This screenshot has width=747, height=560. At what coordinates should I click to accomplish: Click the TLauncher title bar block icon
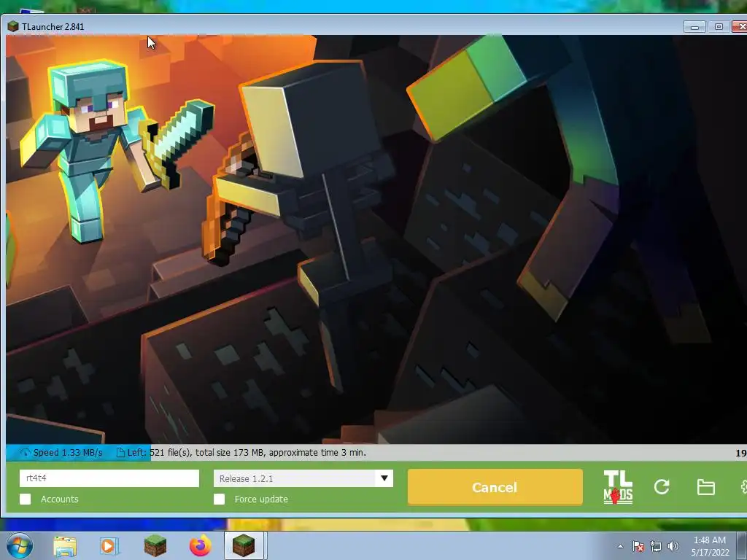[13, 27]
